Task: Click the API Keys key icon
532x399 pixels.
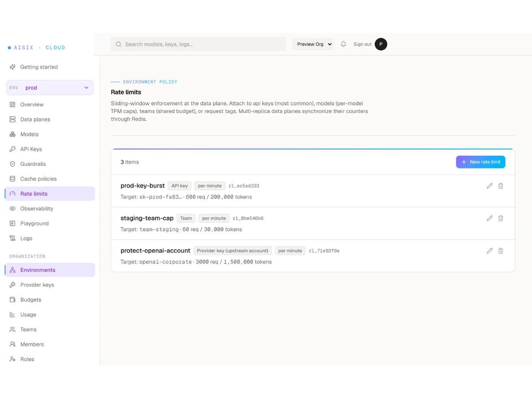Action: (12, 149)
